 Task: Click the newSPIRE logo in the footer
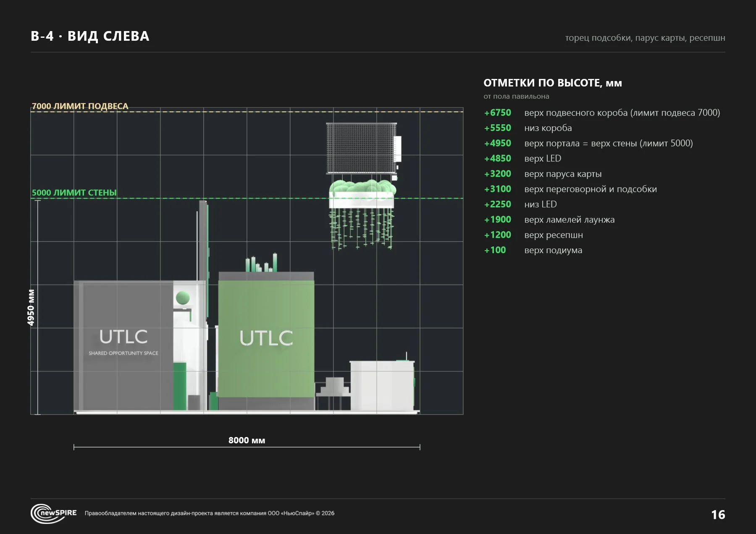(x=54, y=513)
